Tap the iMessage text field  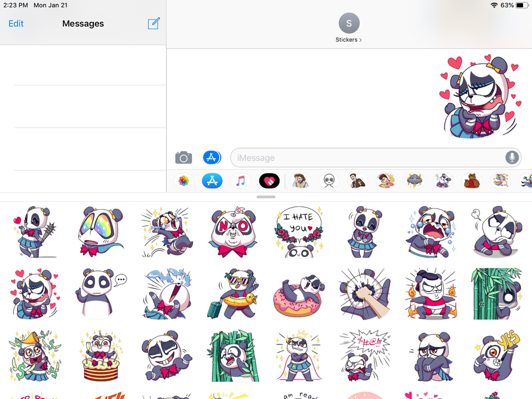click(376, 158)
